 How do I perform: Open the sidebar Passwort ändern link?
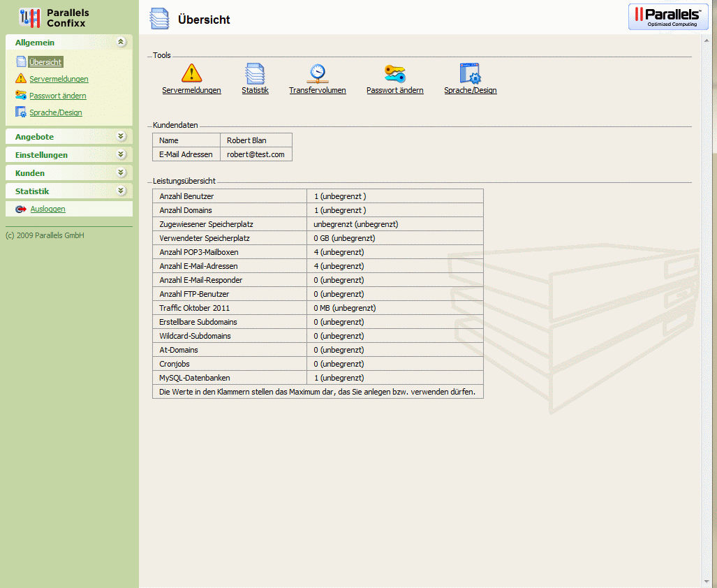click(58, 96)
